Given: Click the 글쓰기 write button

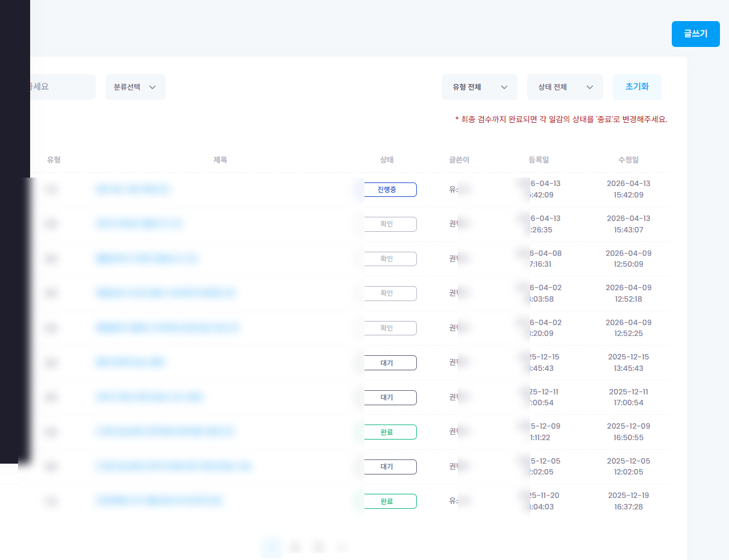Looking at the screenshot, I should tap(695, 34).
